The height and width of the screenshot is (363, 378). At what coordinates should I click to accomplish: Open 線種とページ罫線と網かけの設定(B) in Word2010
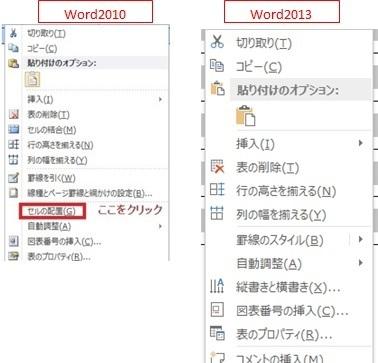coord(90,193)
